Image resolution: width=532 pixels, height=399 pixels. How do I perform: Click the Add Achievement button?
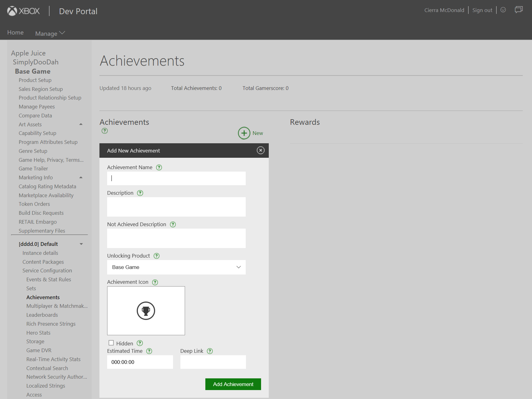click(x=233, y=384)
